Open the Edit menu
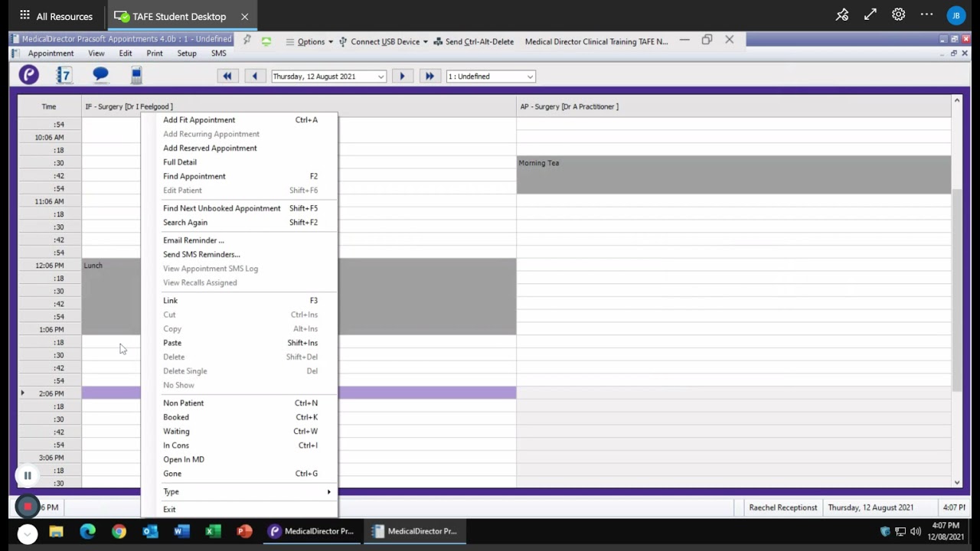Screen dimensions: 980x551 click(x=126, y=54)
